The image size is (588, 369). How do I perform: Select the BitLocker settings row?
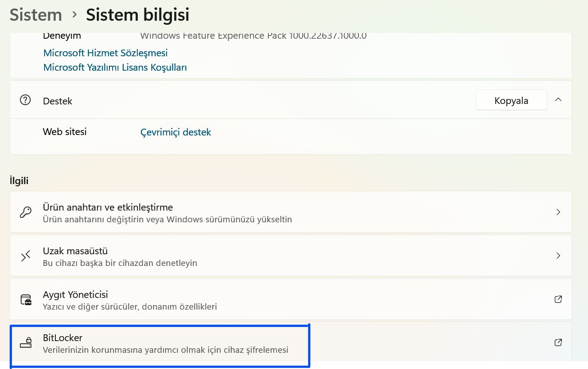coord(291,342)
